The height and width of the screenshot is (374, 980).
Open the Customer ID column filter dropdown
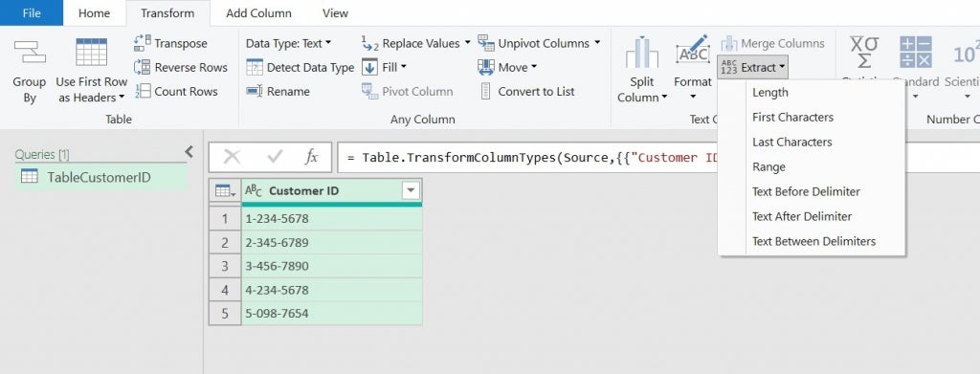tap(411, 191)
